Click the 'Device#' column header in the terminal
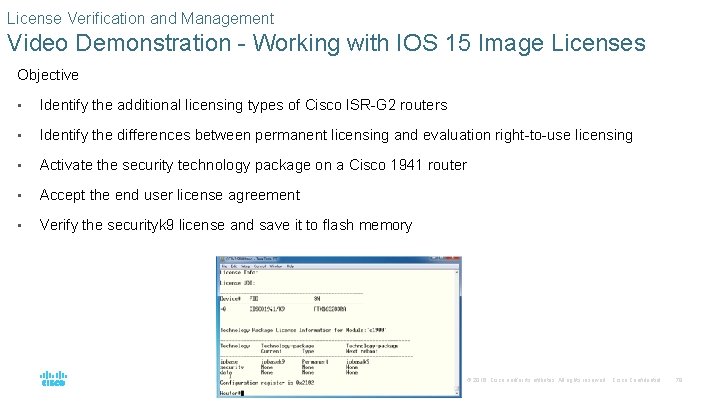Screen dimensions: 720x405 pyautogui.click(x=230, y=298)
